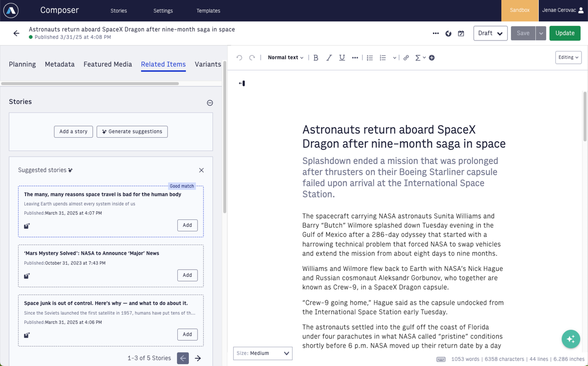
Task: Go to previous suggested stories page
Action: coord(183,358)
